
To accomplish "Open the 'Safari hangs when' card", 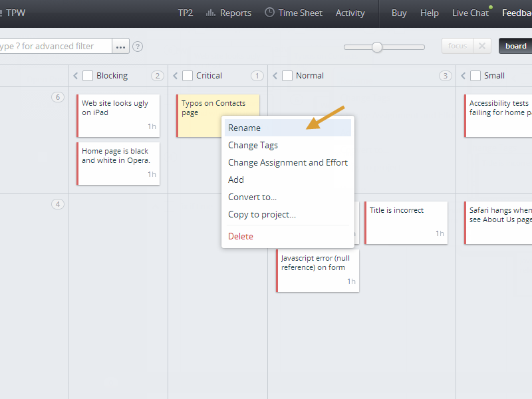I will [x=498, y=223].
